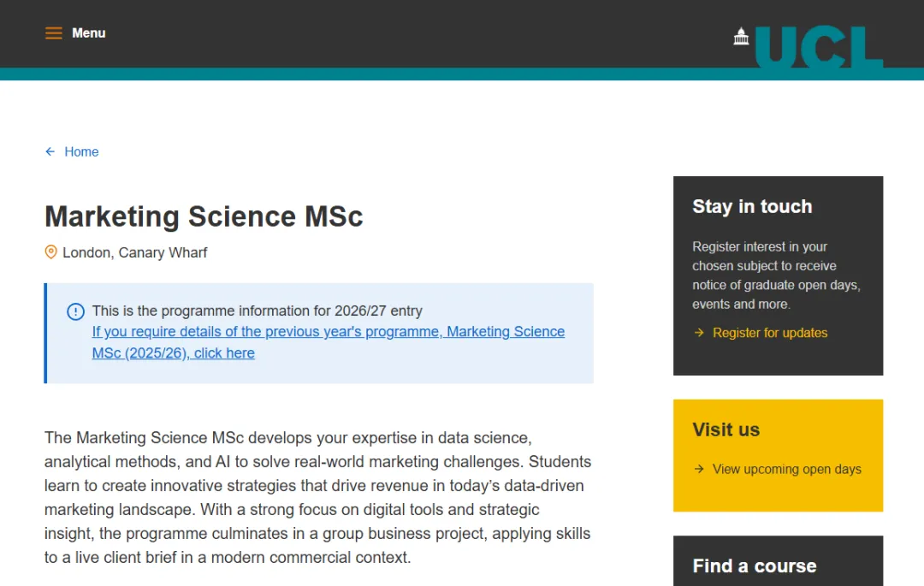
Task: Open View upcoming open days link
Action: click(786, 469)
